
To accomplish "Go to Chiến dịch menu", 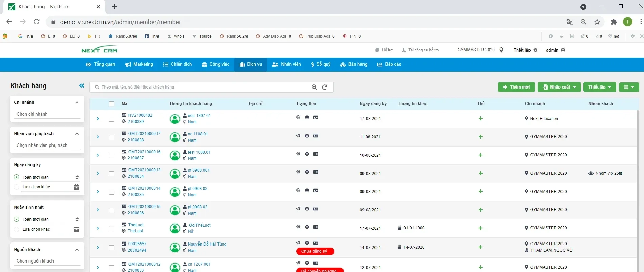I will (x=178, y=64).
